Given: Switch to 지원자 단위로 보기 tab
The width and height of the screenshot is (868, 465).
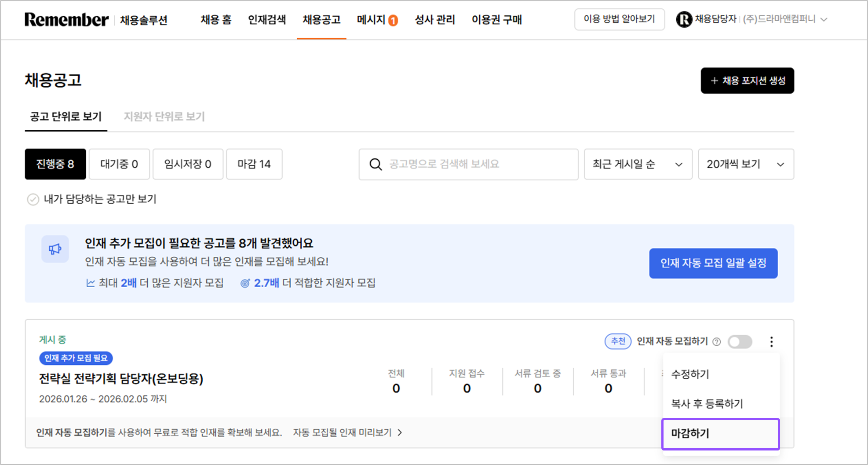Looking at the screenshot, I should pos(164,117).
